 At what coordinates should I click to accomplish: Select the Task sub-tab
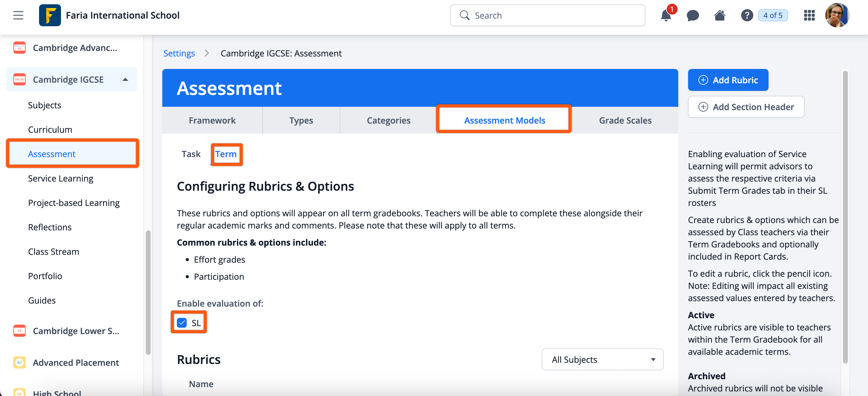tap(191, 154)
